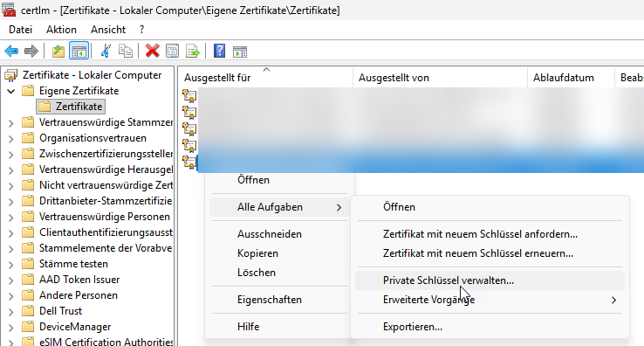
Task: Select the highlighted fifth certificate icon
Action: [x=189, y=163]
